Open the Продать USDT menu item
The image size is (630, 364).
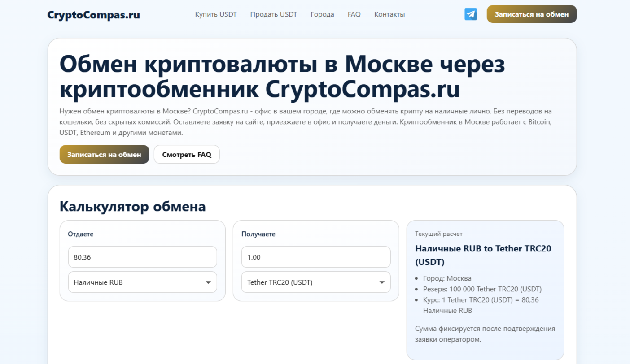[x=273, y=14]
